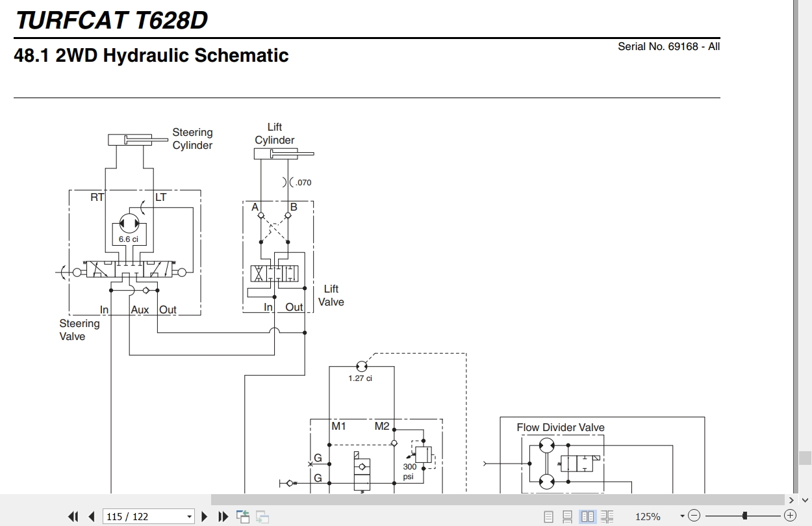Click the vertical scrollbar thumb

click(806, 458)
